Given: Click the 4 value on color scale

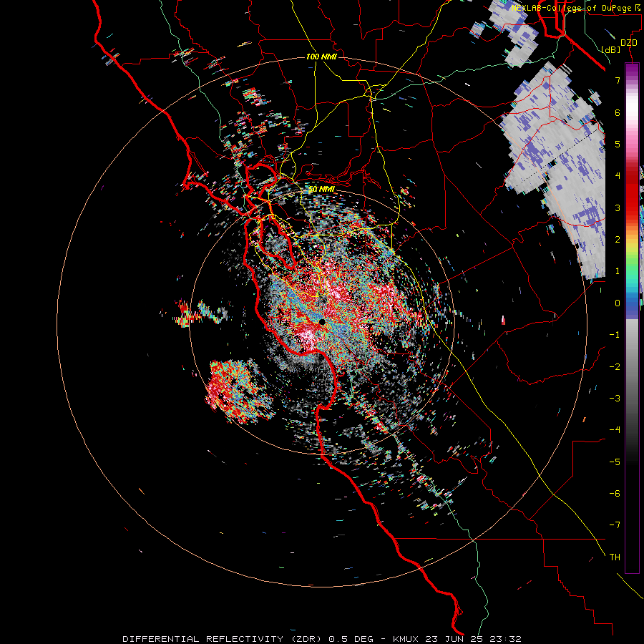Looking at the screenshot, I should pos(618,176).
